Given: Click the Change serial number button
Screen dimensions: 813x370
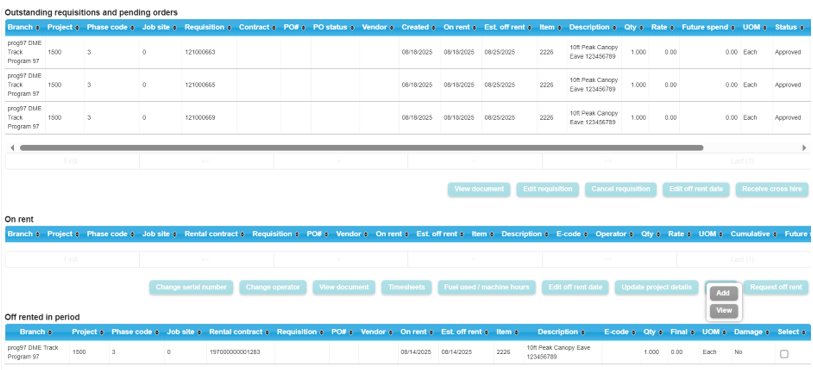Looking at the screenshot, I should point(191,287).
